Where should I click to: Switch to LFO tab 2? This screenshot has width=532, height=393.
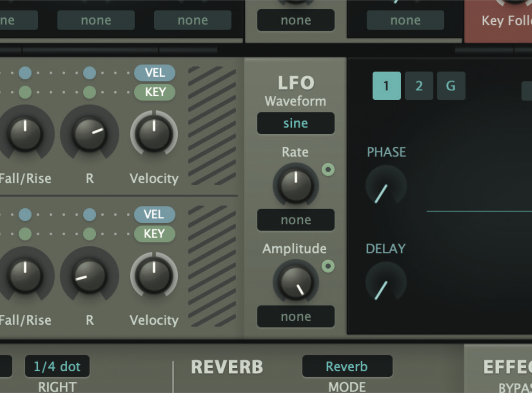(x=419, y=86)
